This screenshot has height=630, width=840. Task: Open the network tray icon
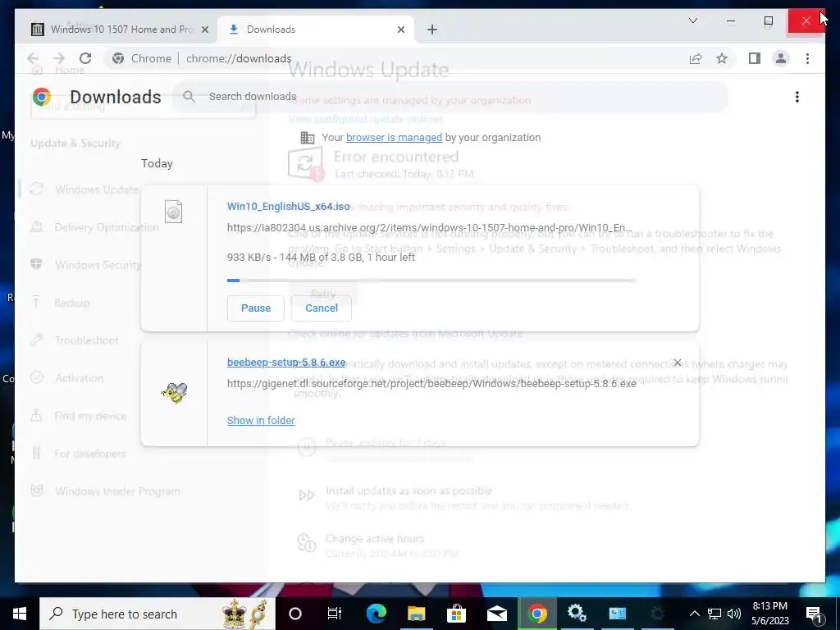[x=714, y=614]
